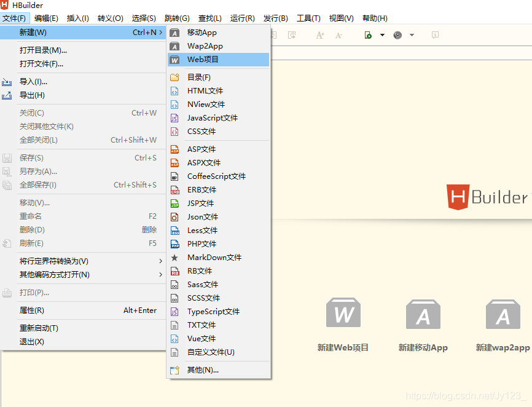Click the 导入 import icon

tap(7, 82)
